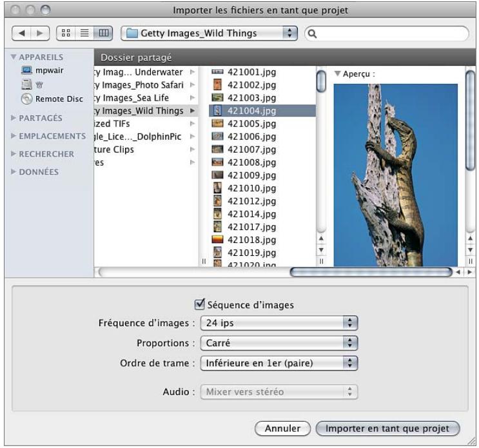Click thumbnail icon of 421012.jpg

(217, 200)
